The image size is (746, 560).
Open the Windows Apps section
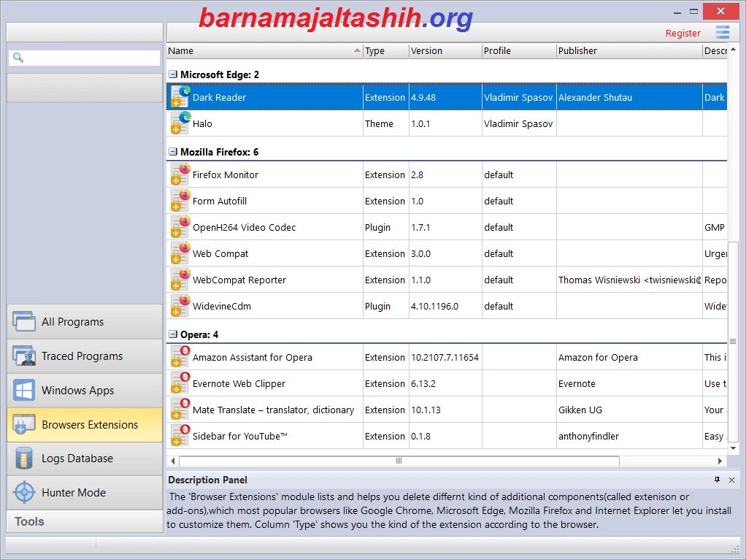(85, 390)
